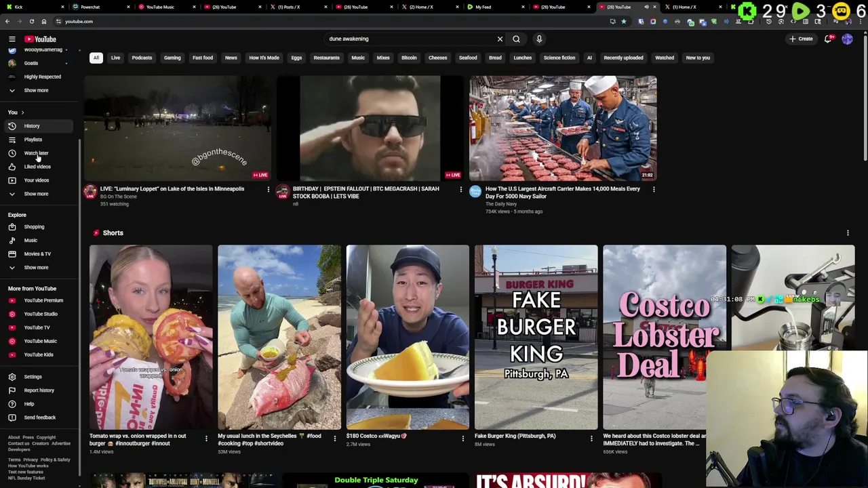Open Playlists in the sidebar

(x=39, y=140)
